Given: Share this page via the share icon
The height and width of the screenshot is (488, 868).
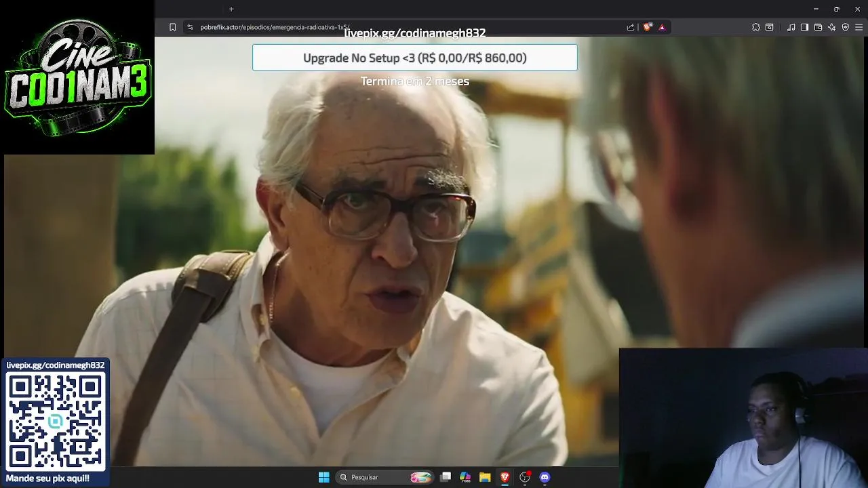Looking at the screenshot, I should point(631,27).
